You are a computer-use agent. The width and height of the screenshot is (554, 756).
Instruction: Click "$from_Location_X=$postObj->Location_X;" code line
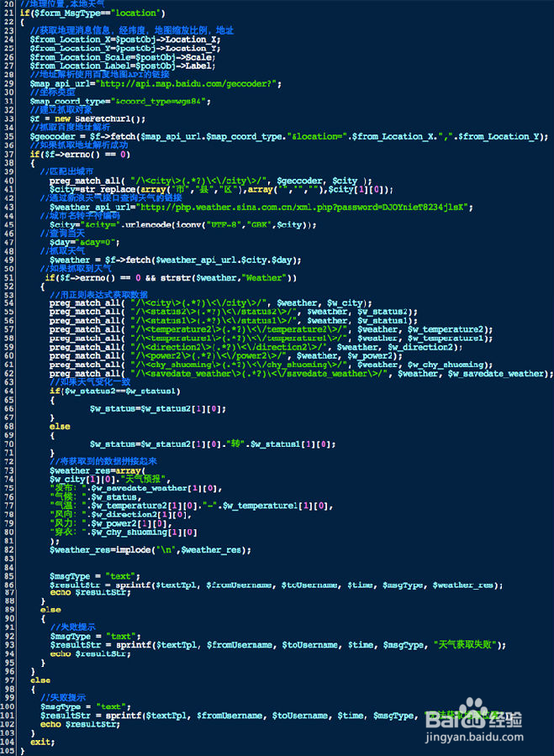pos(125,39)
